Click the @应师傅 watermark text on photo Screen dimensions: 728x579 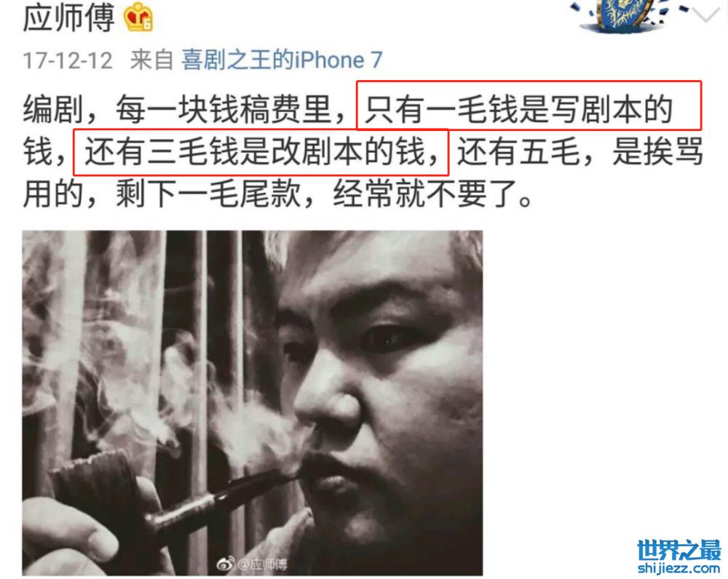(262, 564)
